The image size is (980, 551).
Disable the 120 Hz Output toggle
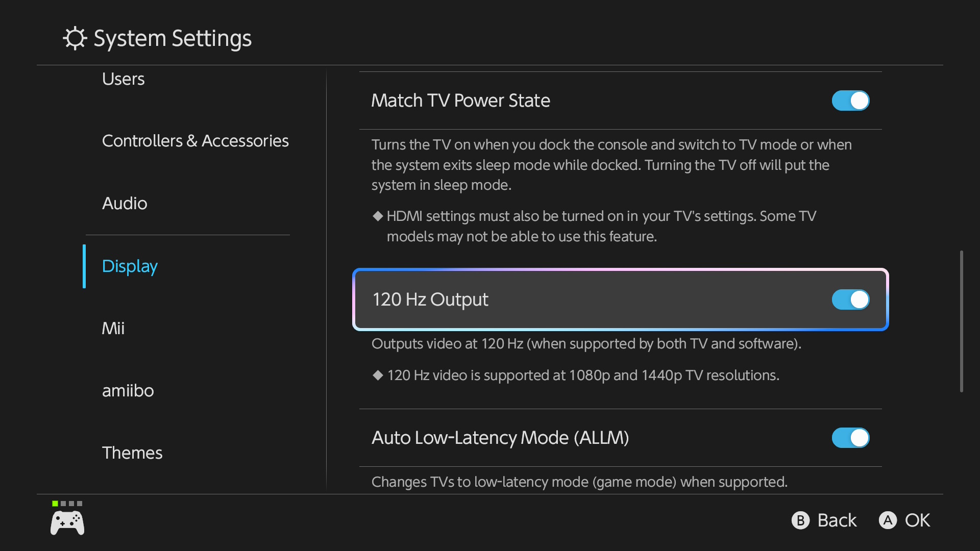pos(850,299)
